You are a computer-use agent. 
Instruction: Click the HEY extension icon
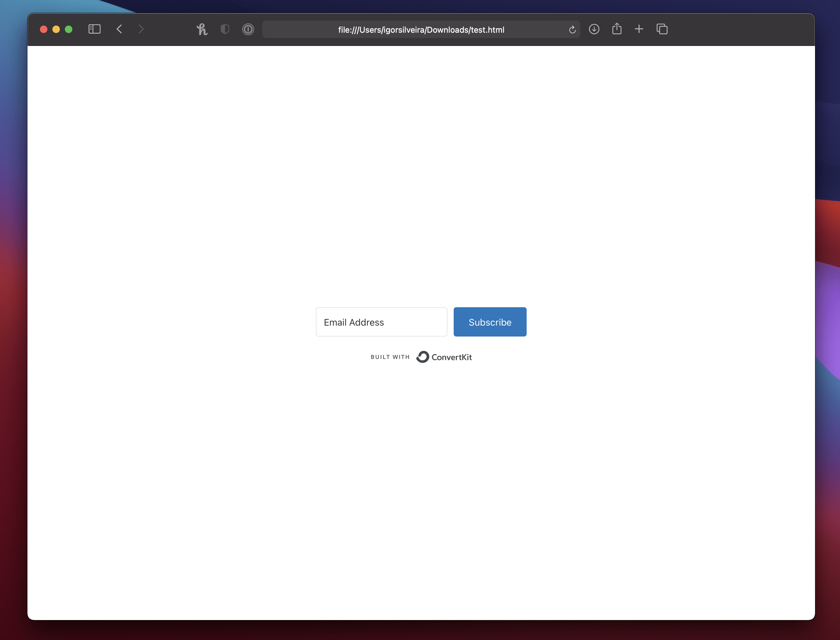(x=202, y=29)
